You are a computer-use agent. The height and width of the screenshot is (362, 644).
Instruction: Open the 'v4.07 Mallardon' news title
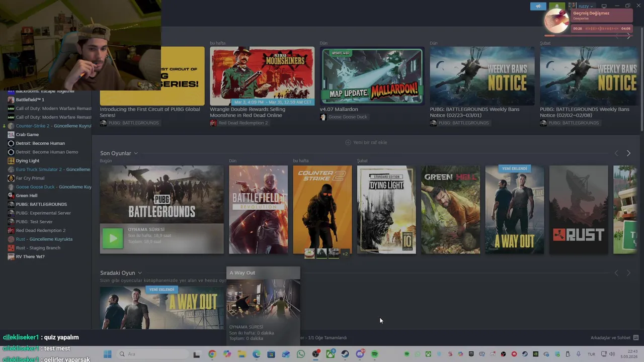[339, 109]
